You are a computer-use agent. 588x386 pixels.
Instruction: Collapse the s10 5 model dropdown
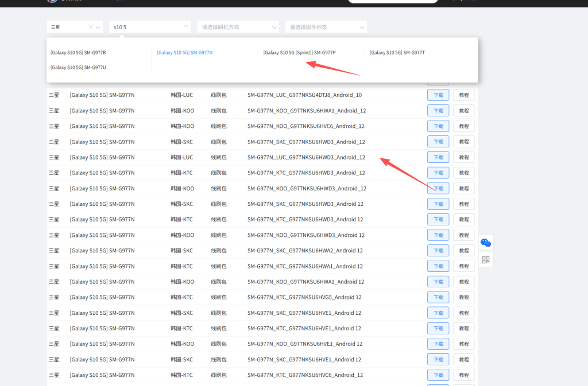pos(186,26)
